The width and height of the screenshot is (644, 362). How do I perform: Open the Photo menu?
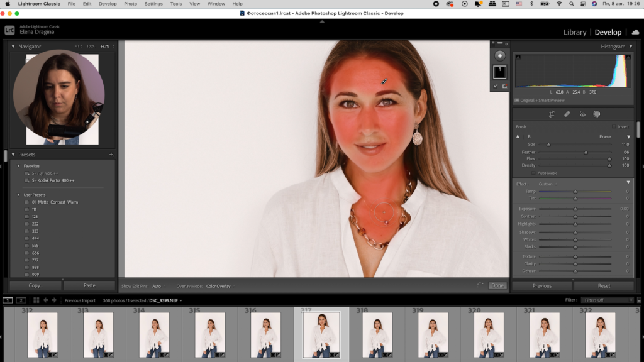coord(130,4)
